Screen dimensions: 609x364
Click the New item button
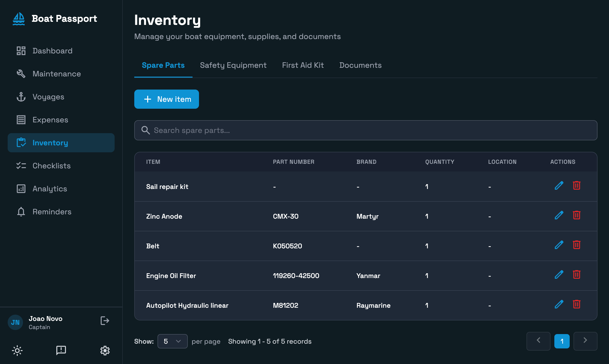(x=166, y=99)
